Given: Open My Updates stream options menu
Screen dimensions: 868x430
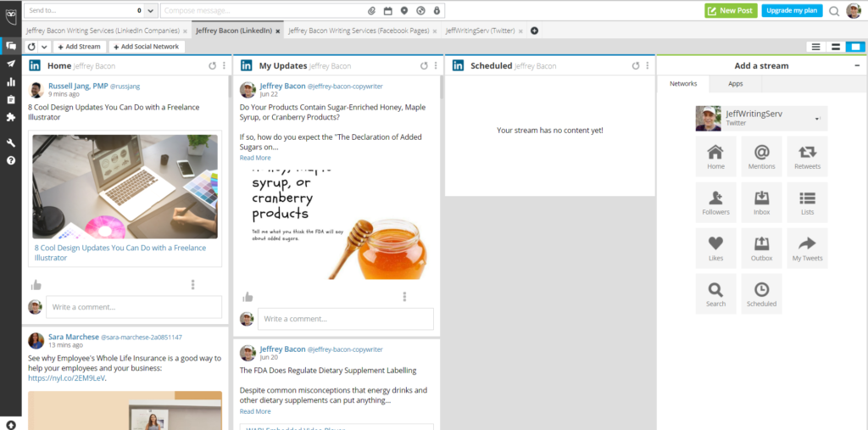Looking at the screenshot, I should pos(436,66).
